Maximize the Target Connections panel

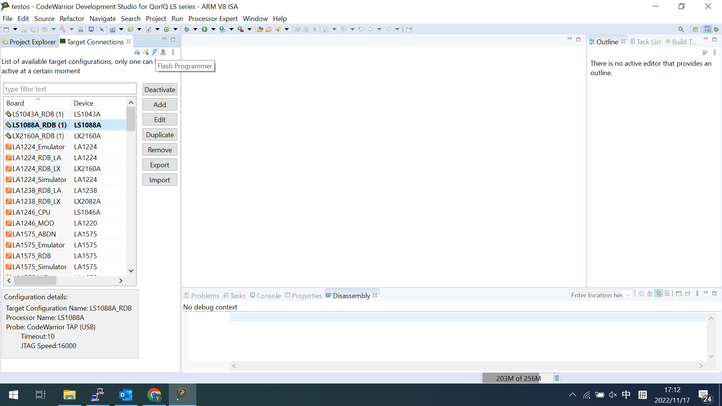(173, 40)
